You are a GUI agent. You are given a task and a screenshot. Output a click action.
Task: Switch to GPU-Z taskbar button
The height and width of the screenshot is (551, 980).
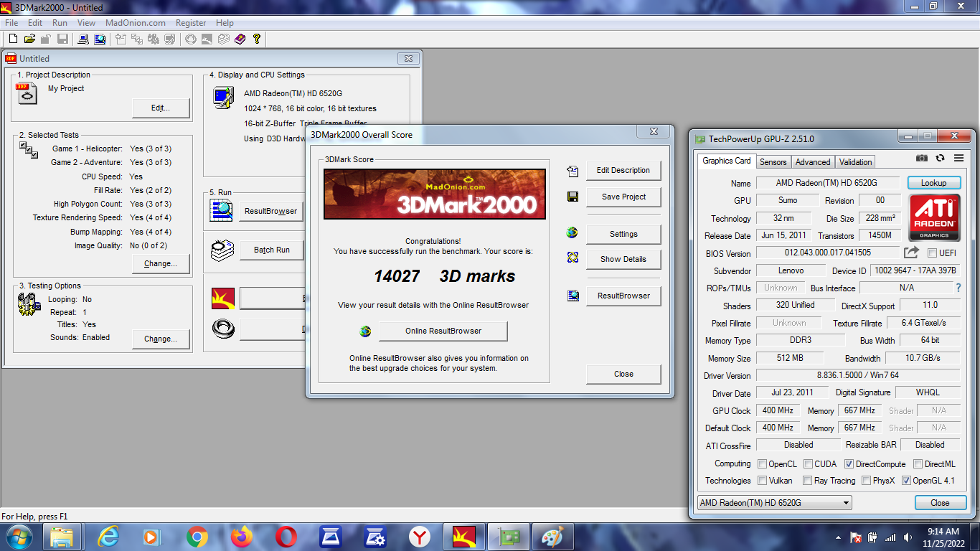(x=509, y=537)
